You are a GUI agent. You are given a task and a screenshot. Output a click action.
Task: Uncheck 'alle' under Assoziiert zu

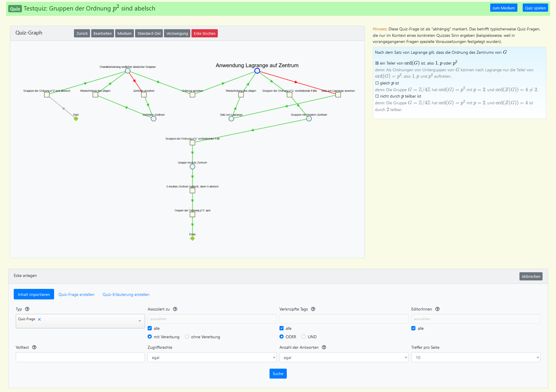(x=150, y=328)
